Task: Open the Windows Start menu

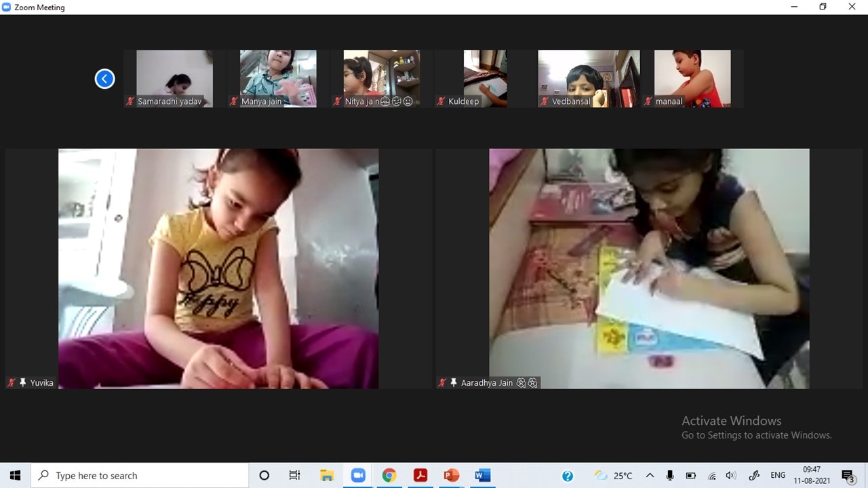Action: point(15,476)
